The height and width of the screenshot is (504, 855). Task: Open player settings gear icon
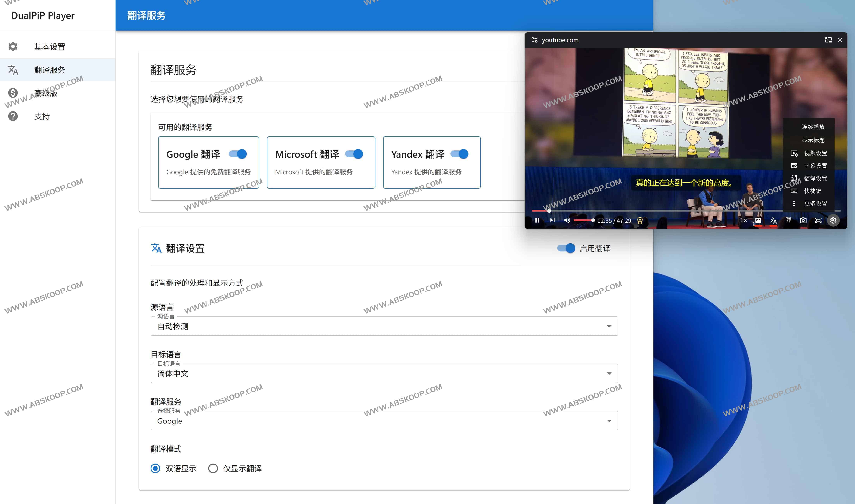[x=833, y=220]
